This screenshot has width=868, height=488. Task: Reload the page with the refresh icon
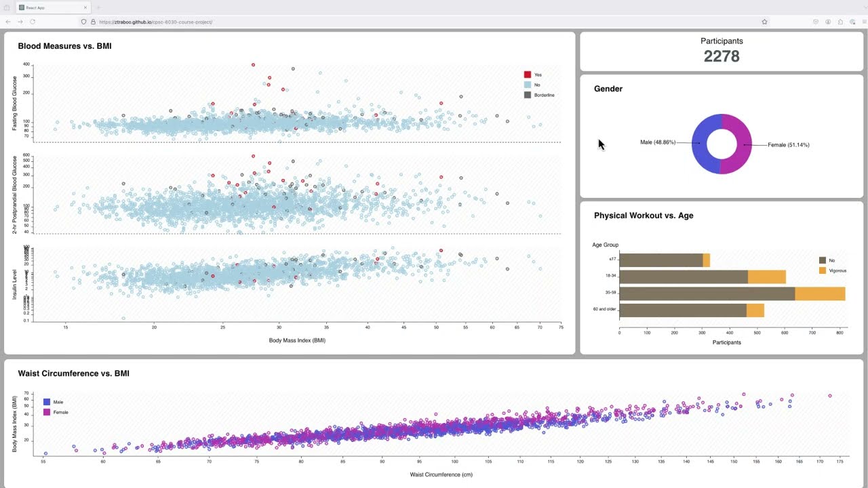click(x=32, y=22)
